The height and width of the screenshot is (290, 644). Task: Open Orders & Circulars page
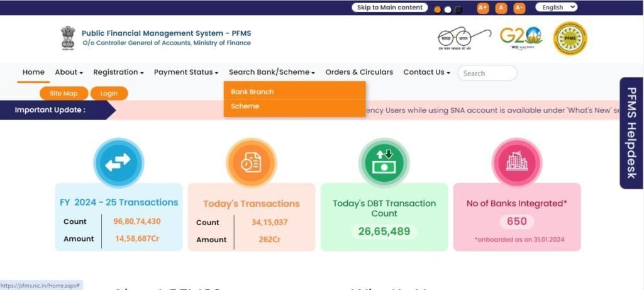click(359, 72)
